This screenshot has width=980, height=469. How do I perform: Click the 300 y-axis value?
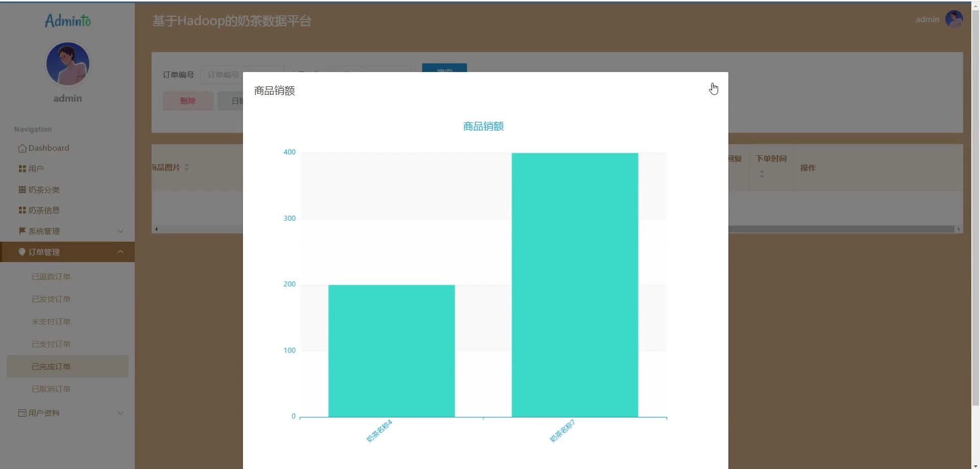pos(289,218)
